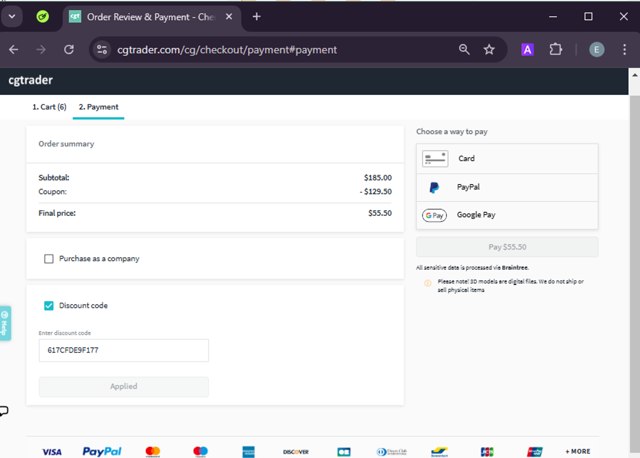Uncheck the Discount code checkbox
Image resolution: width=640 pixels, height=458 pixels.
pyautogui.click(x=49, y=305)
